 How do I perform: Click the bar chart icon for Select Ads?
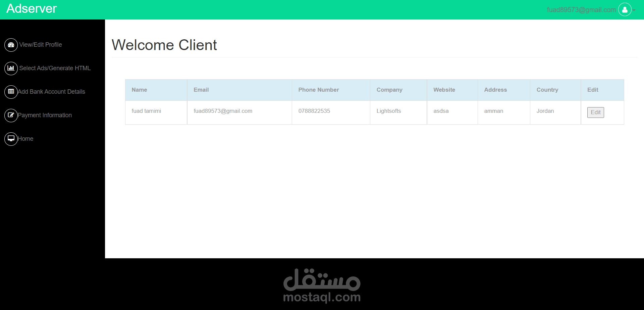tap(11, 68)
